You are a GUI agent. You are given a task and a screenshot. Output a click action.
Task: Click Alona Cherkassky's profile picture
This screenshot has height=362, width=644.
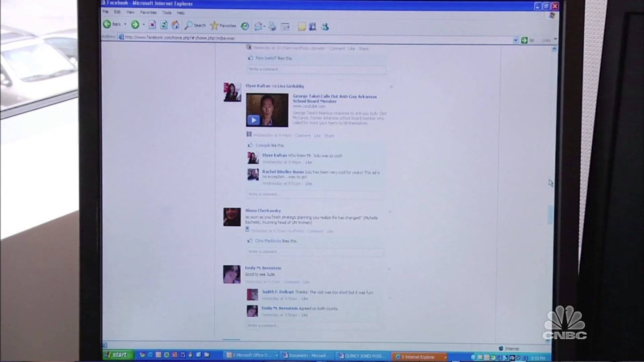pyautogui.click(x=232, y=217)
